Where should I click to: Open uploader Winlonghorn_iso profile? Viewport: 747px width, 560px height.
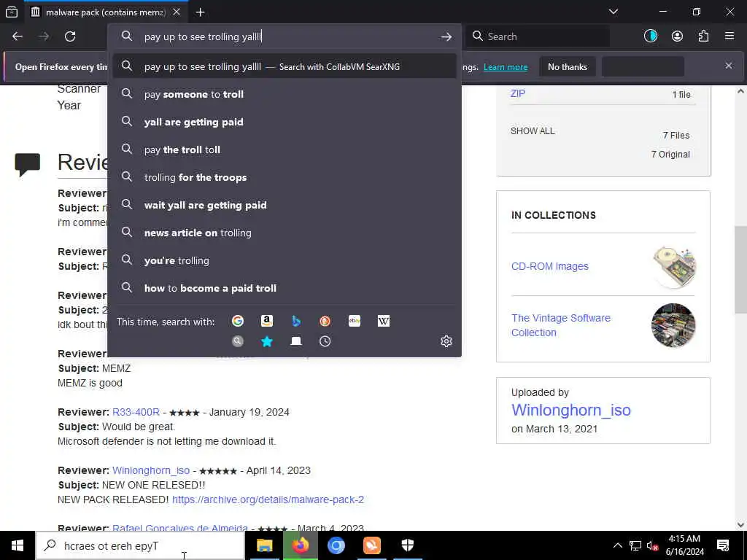pos(570,410)
